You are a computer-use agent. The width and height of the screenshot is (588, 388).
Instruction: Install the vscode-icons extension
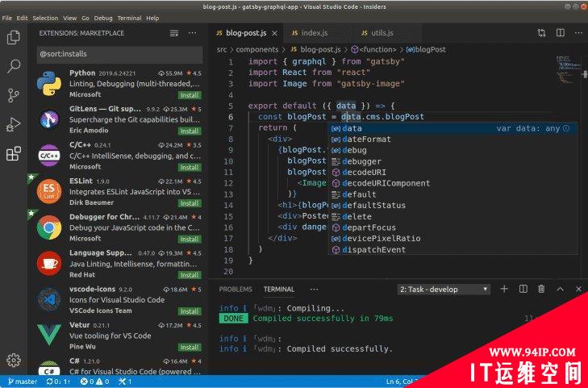tap(190, 311)
